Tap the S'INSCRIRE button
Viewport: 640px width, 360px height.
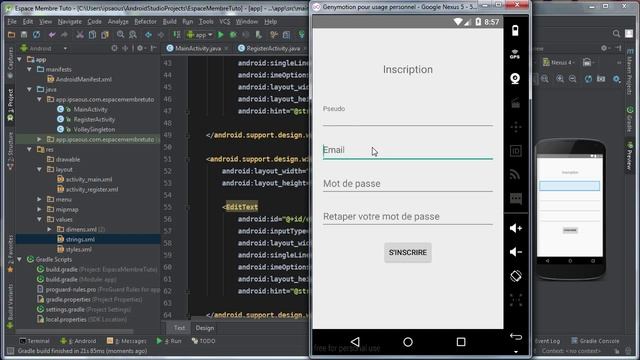click(408, 253)
